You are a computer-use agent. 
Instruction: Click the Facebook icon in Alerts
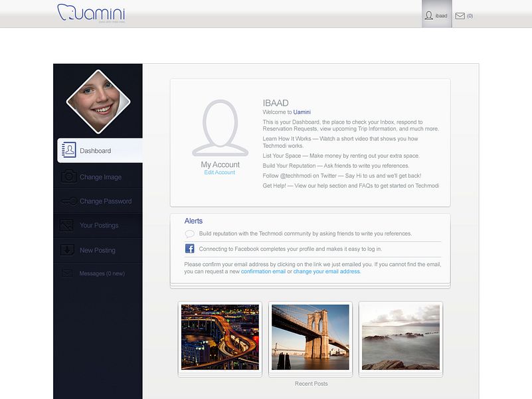coord(190,249)
